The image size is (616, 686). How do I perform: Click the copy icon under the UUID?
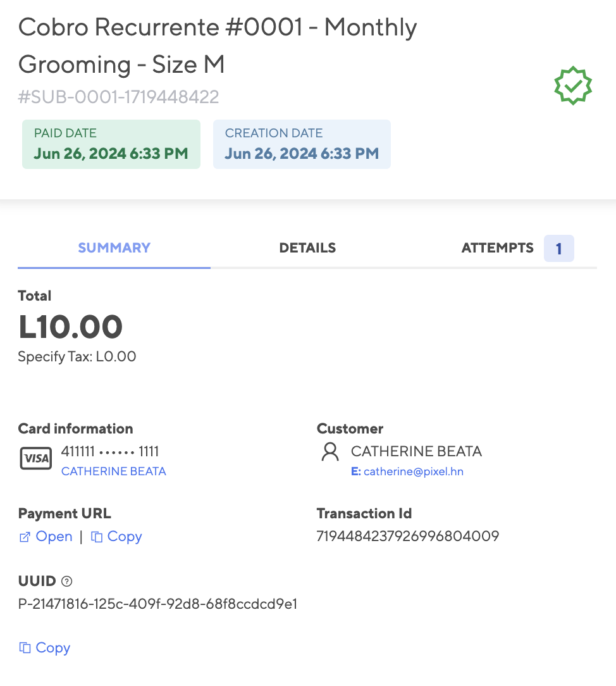point(25,647)
